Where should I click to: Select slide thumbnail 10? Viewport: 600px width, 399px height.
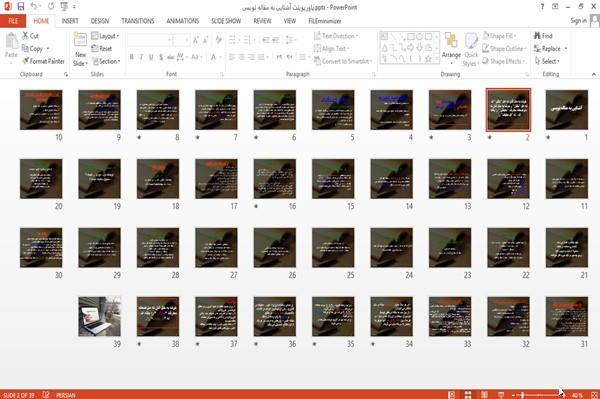pos(41,110)
